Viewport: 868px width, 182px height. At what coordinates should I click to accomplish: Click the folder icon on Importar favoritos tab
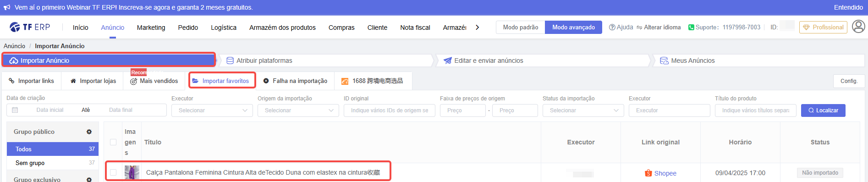[195, 81]
